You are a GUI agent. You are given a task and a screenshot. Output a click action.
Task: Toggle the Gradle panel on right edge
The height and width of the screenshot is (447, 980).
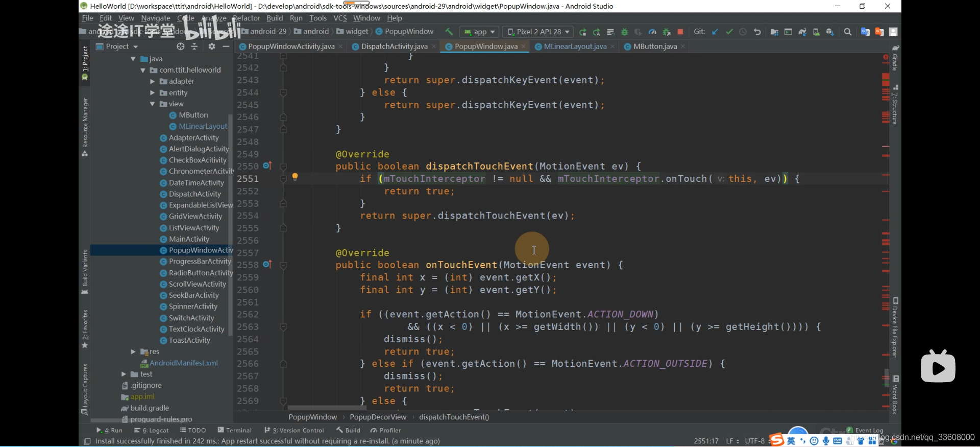pos(895,58)
